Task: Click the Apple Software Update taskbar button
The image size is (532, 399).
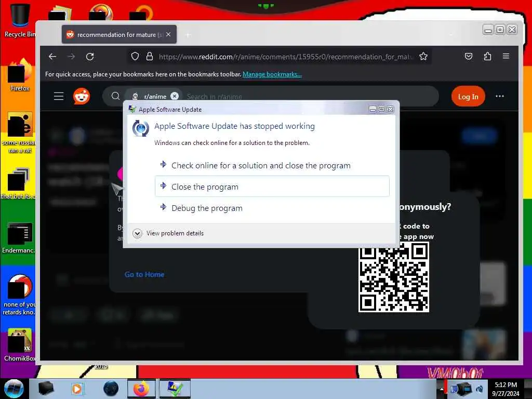Action: (x=175, y=389)
